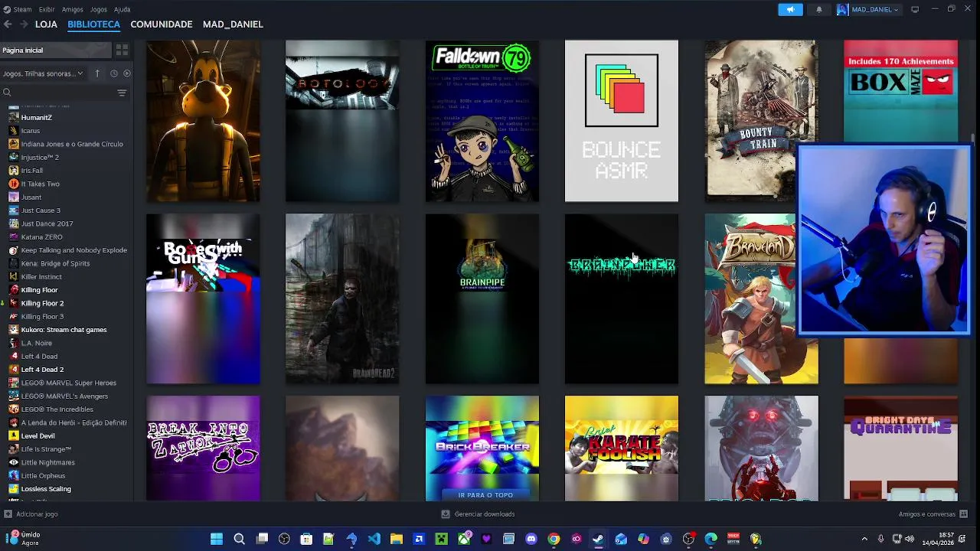Open Visual Studio Code from taskbar
980x551 pixels.
pos(374,539)
